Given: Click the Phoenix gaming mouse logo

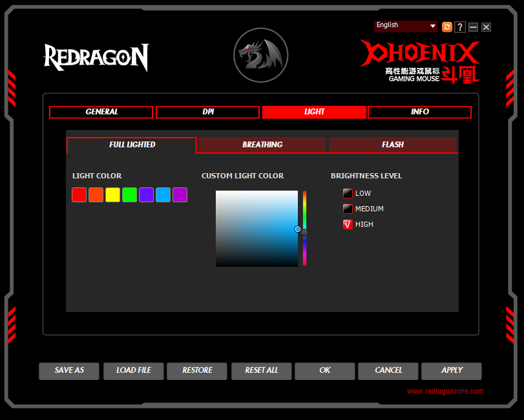Looking at the screenshot, I should [x=420, y=62].
